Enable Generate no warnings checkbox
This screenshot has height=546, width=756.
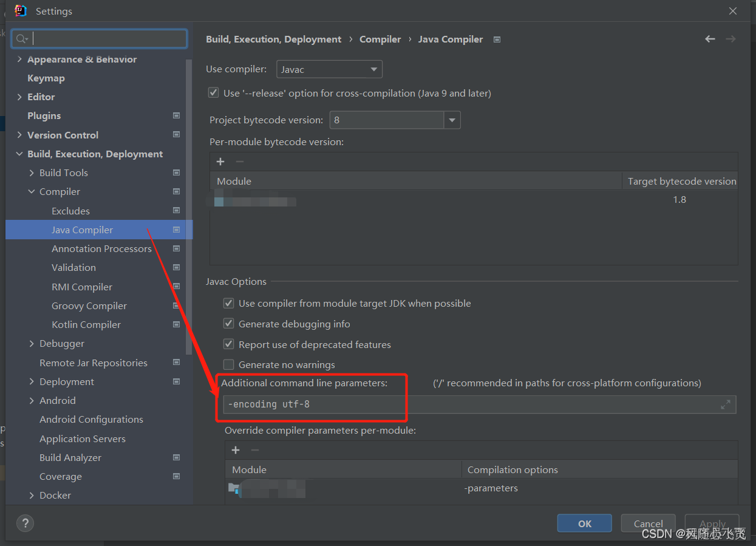228,364
